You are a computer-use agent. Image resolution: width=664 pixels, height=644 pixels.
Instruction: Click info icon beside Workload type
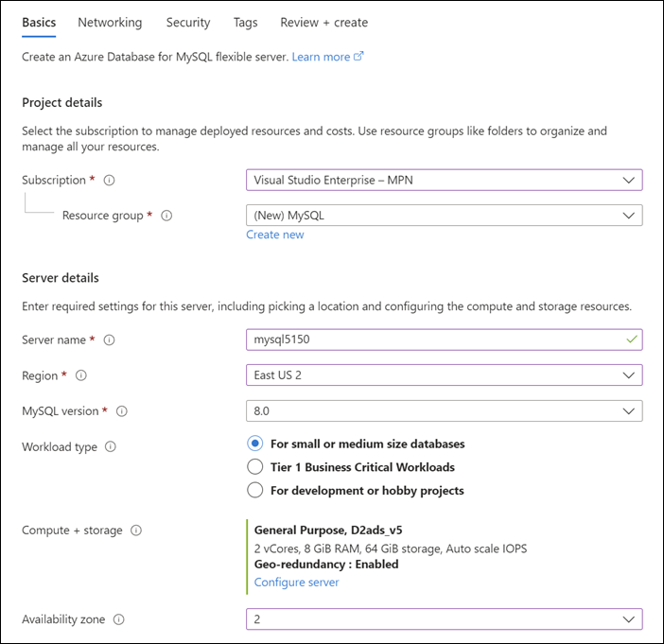(x=111, y=446)
